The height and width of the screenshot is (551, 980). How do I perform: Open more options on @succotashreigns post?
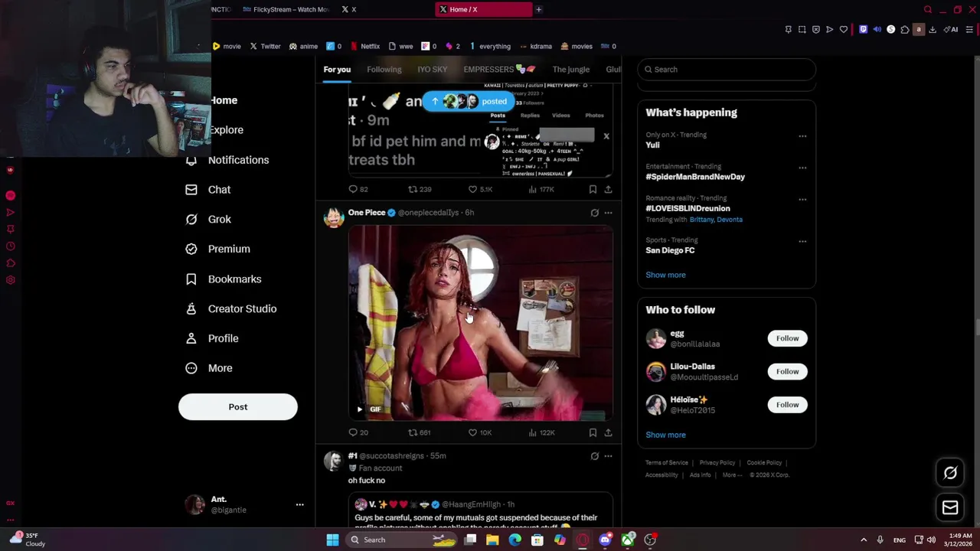point(608,456)
